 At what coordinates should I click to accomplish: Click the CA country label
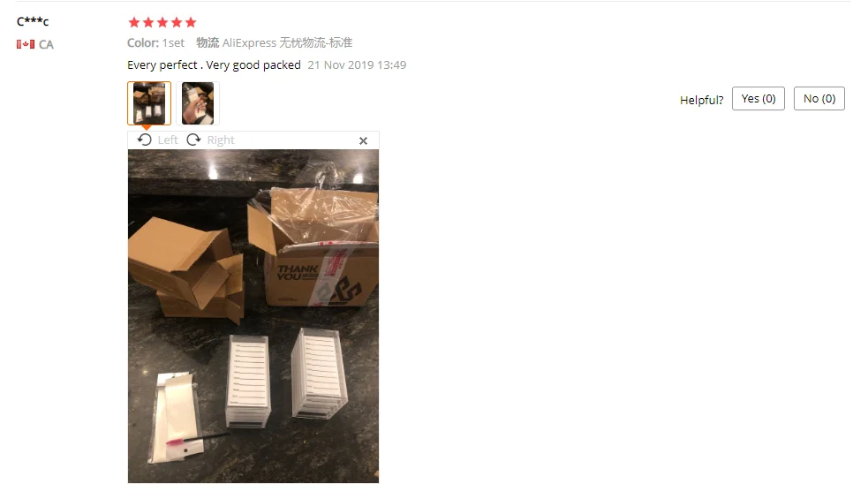pyautogui.click(x=46, y=44)
